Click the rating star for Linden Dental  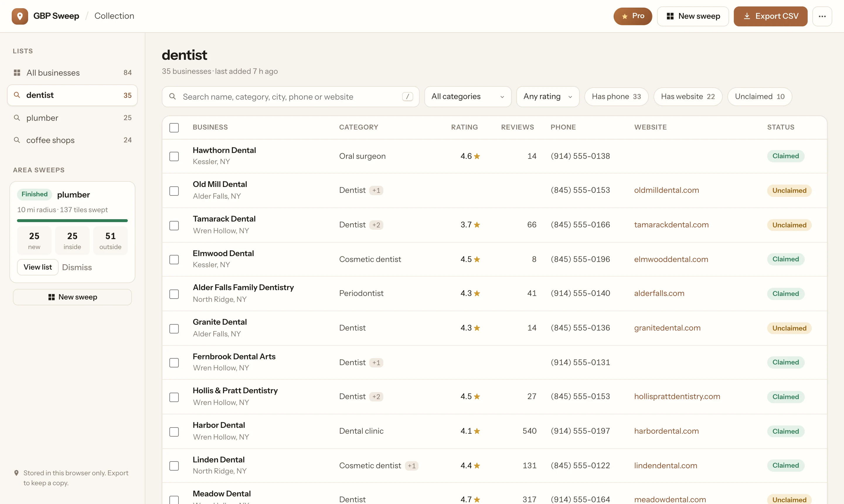[x=477, y=466]
